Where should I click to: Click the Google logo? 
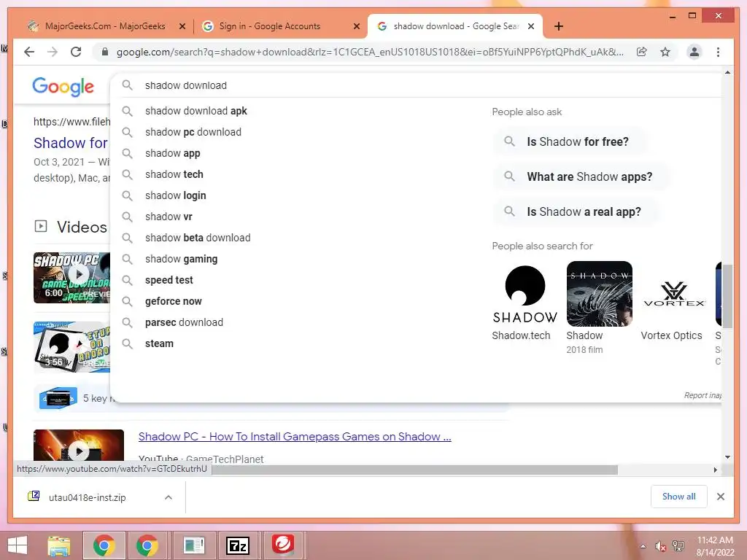[63, 87]
